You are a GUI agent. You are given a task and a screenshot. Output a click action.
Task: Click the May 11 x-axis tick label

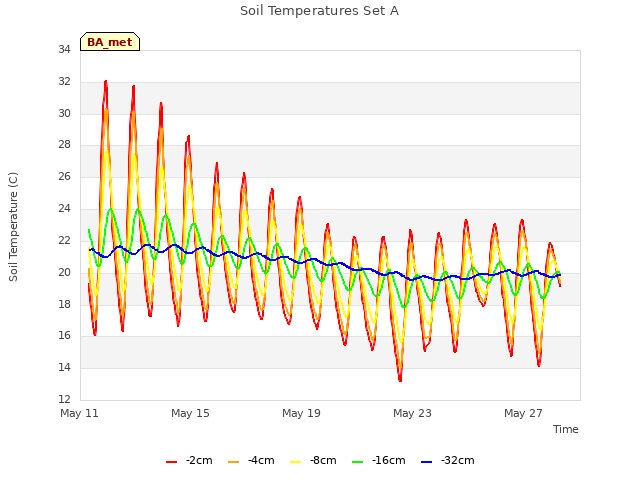[79, 413]
